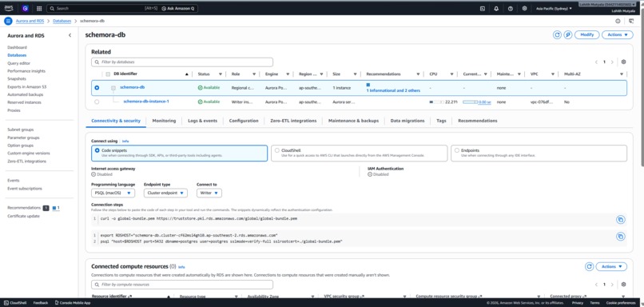
Task: Open Parameter groups in sidebar
Action: coord(23,138)
